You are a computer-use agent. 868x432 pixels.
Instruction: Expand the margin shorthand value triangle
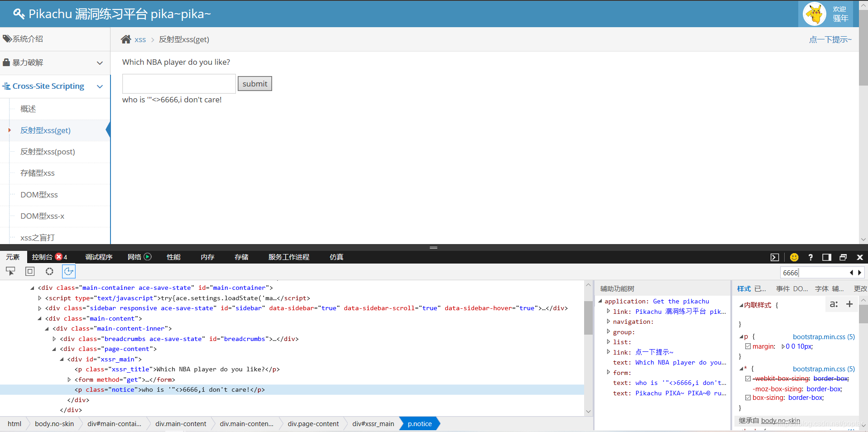[x=783, y=346]
